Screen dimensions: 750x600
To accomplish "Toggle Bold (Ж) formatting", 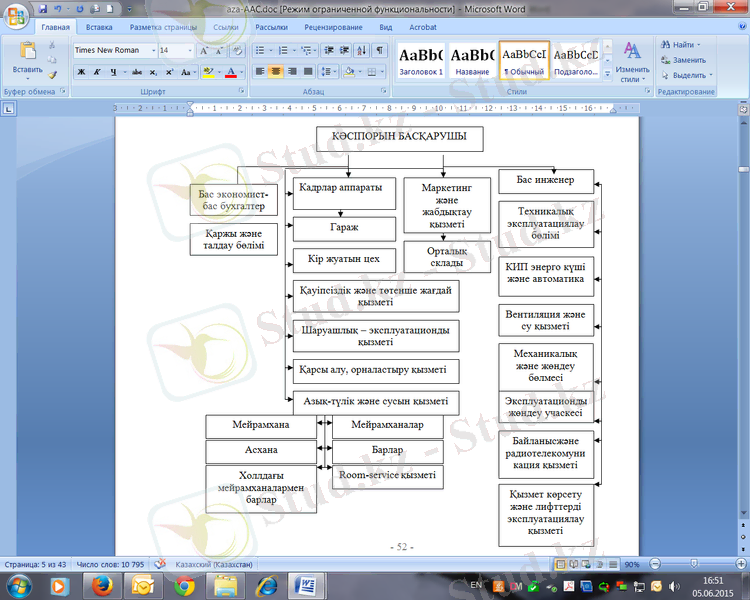I will [x=81, y=72].
